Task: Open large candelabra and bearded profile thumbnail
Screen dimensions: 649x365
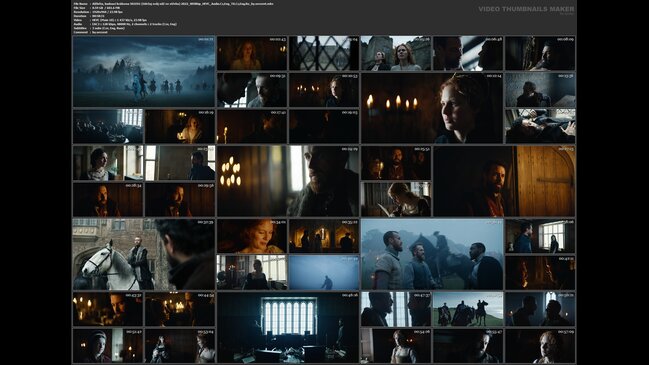Action: pos(288,181)
